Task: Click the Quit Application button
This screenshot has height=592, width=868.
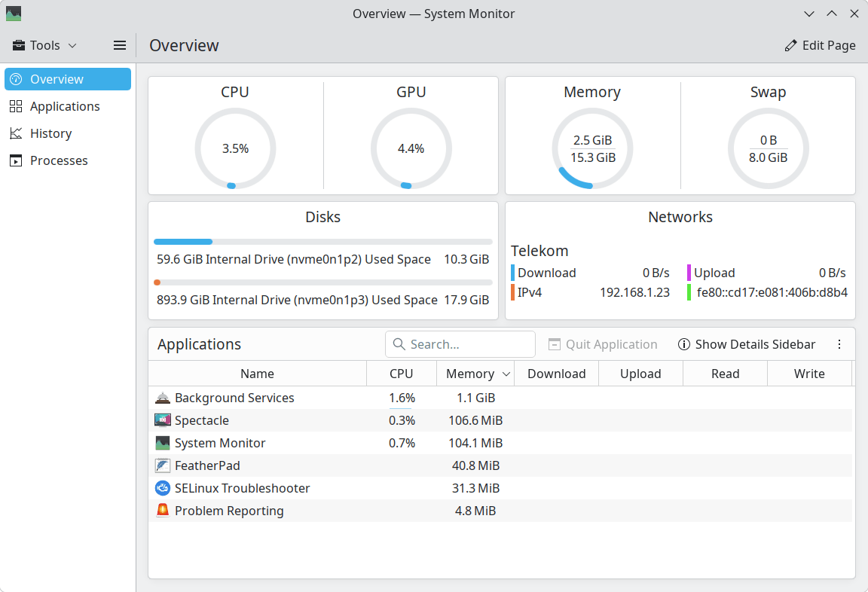Action: pos(603,344)
